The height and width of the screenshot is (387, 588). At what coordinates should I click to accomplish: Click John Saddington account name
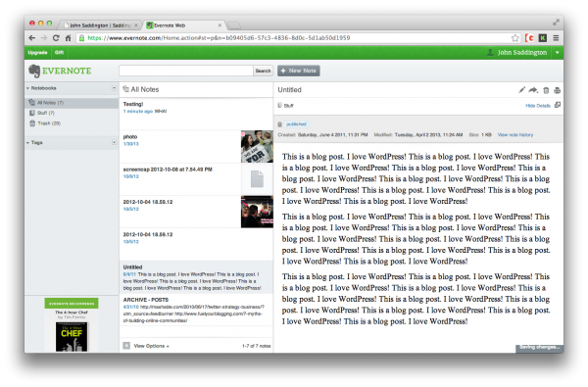522,53
